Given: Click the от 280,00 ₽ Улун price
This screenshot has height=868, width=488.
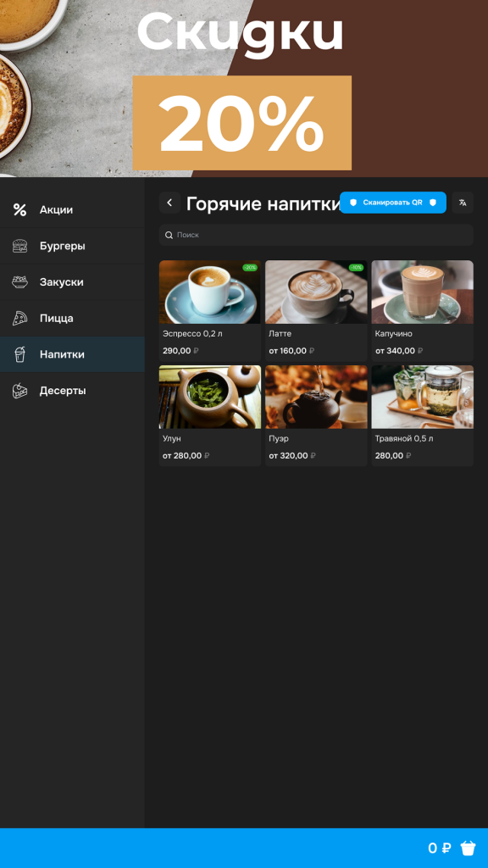Looking at the screenshot, I should click(186, 455).
